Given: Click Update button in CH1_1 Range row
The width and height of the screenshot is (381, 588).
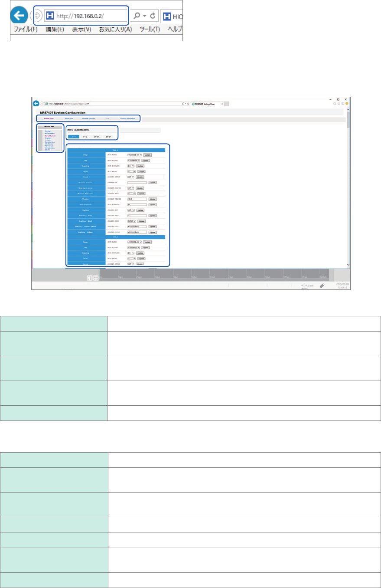Looking at the screenshot, I should pyautogui.click(x=147, y=155).
